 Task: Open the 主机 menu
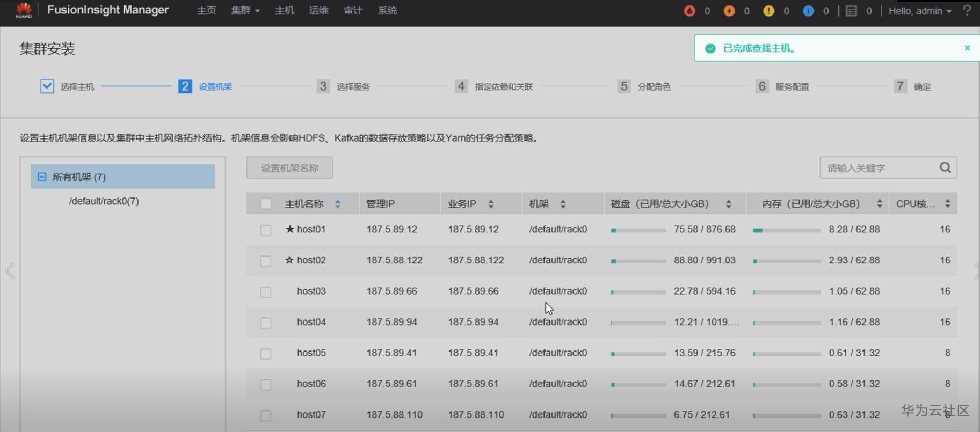pos(285,11)
